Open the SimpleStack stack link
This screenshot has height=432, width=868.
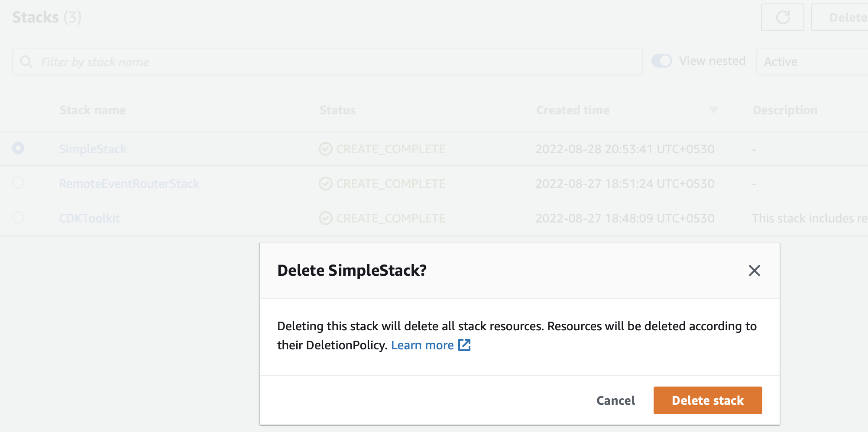pos(93,149)
